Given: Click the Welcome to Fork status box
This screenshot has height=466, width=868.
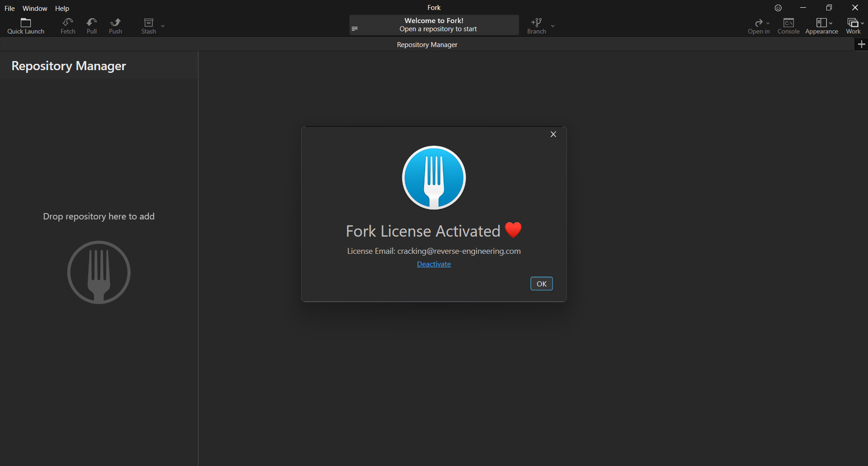Looking at the screenshot, I should [x=434, y=25].
